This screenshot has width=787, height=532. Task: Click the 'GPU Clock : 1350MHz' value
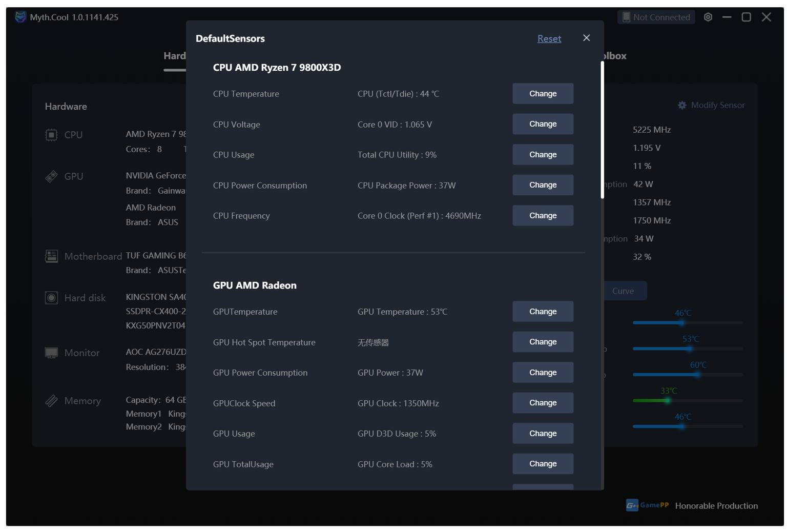pos(398,403)
